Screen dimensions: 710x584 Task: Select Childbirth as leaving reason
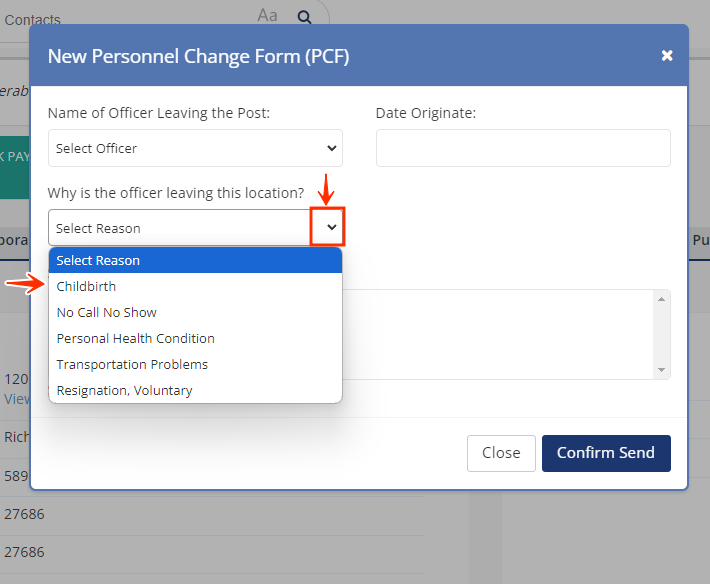click(x=195, y=286)
